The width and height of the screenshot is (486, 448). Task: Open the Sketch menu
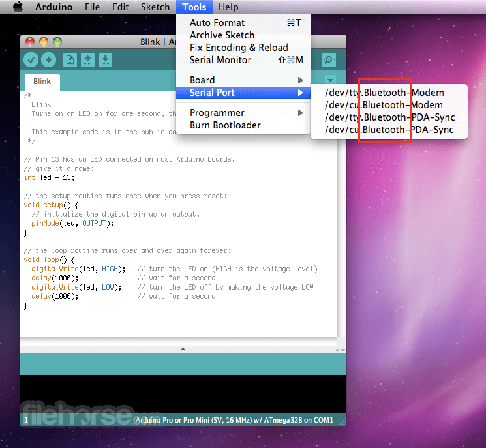pyautogui.click(x=155, y=7)
